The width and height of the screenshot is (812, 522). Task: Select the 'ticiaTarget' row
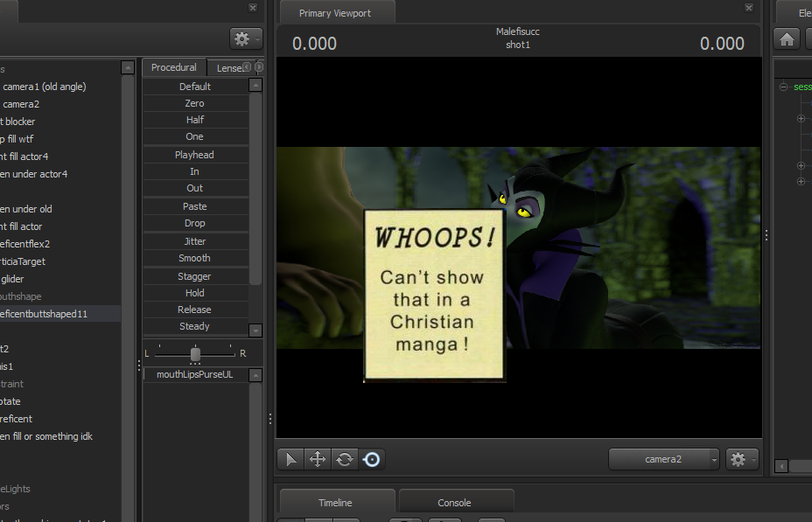(x=60, y=261)
